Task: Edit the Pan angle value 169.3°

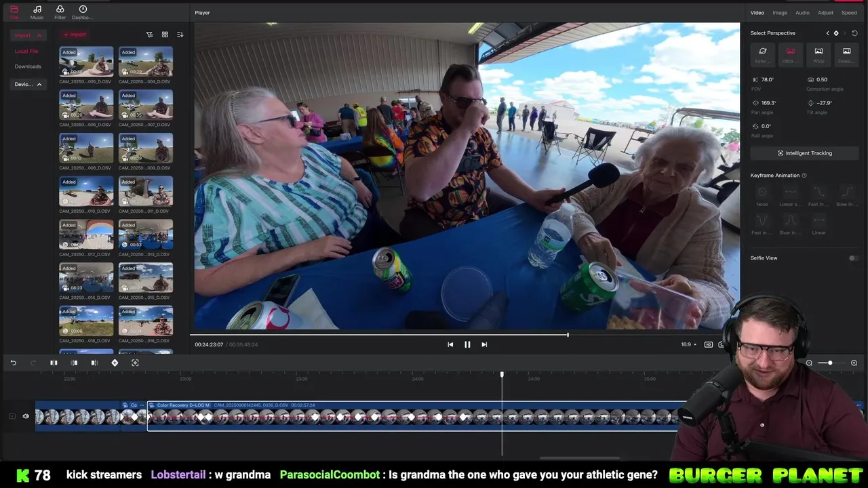Action: [x=769, y=103]
